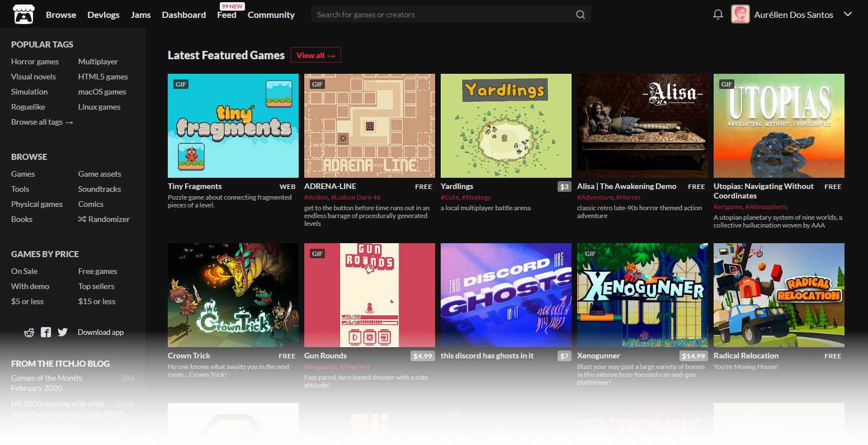Open Community in the top navigation

[271, 15]
